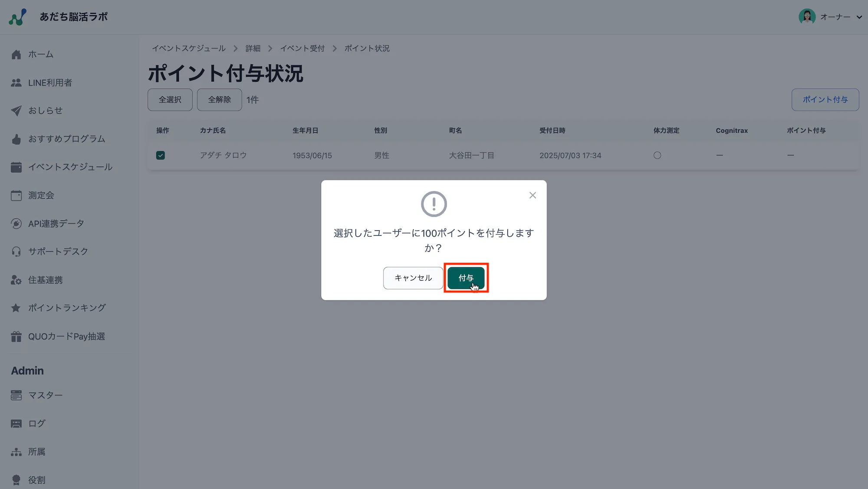Return to イベントスケジュール via breadcrumb
868x489 pixels.
188,48
